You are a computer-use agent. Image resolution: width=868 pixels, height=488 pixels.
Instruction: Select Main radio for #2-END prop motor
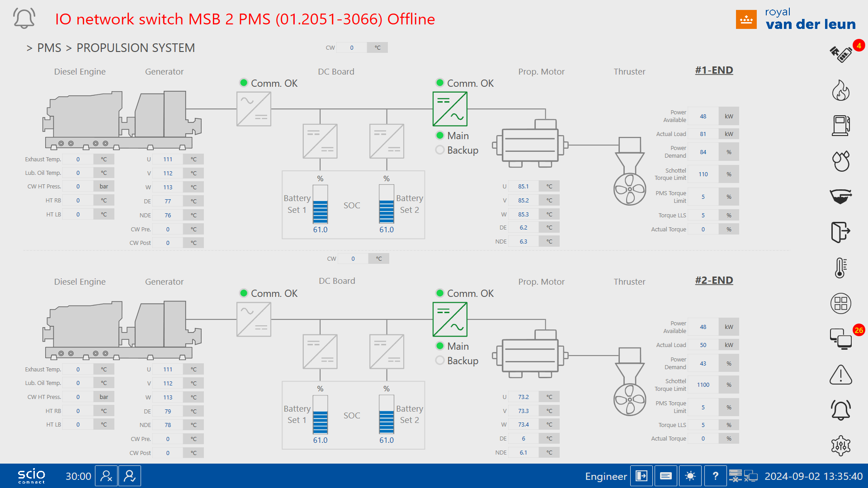click(x=440, y=346)
